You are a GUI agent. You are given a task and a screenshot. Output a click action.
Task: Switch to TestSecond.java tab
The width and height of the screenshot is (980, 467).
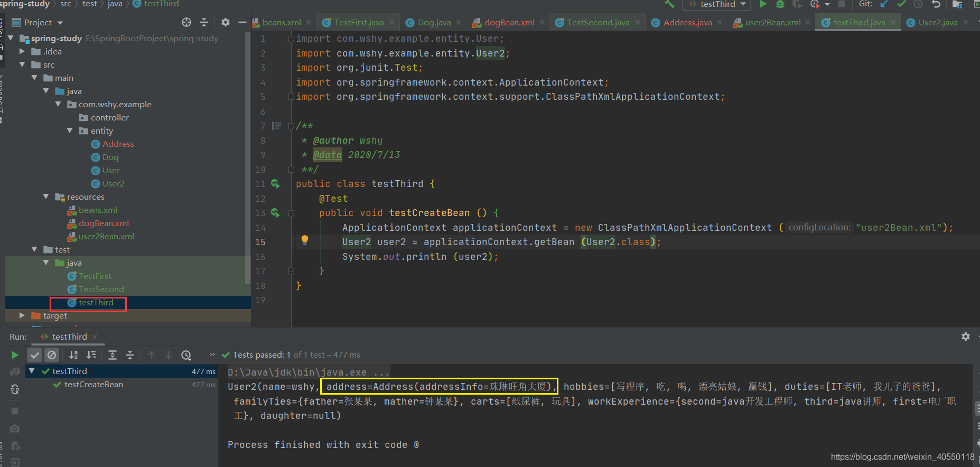[x=598, y=22]
